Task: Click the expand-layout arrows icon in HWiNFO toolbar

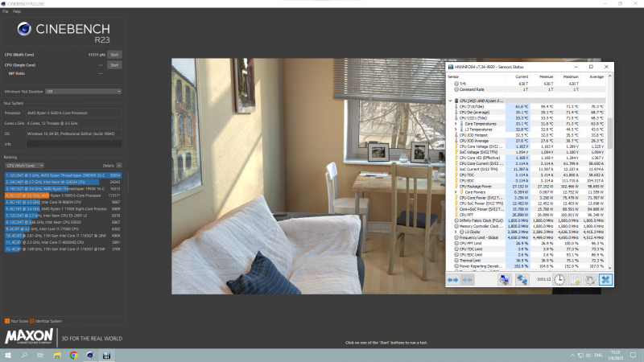Action: point(453,280)
